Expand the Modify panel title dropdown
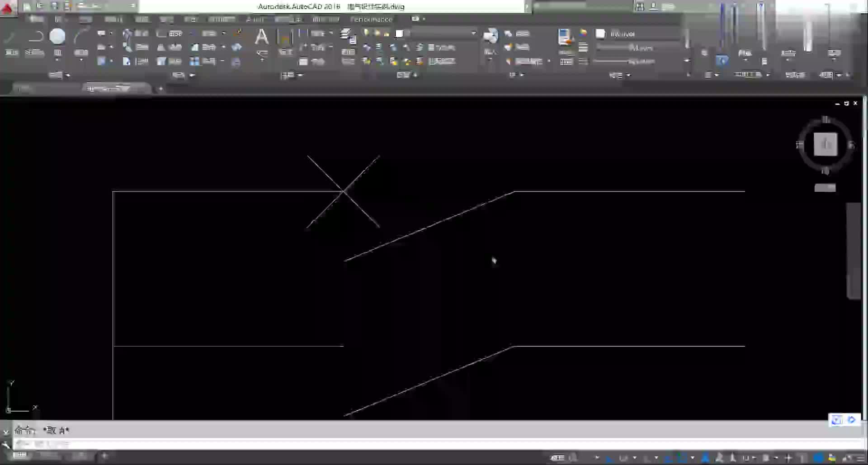 coord(183,75)
